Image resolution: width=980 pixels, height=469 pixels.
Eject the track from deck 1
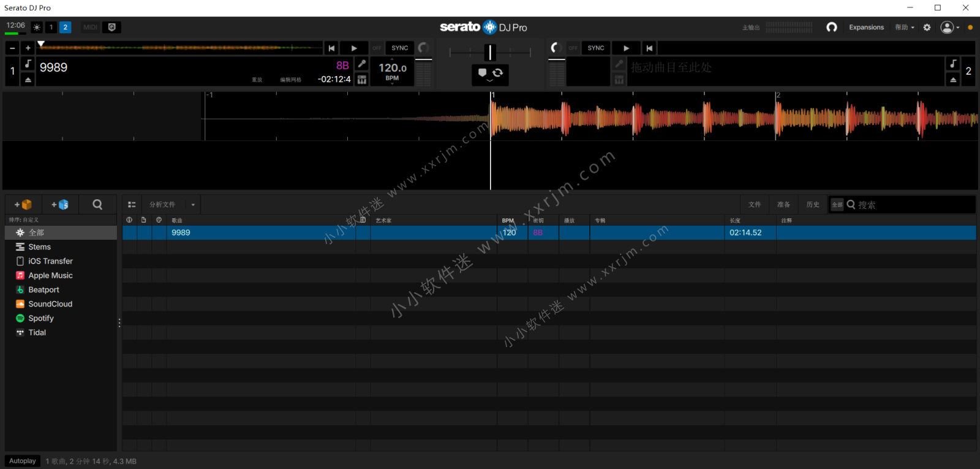click(x=28, y=80)
